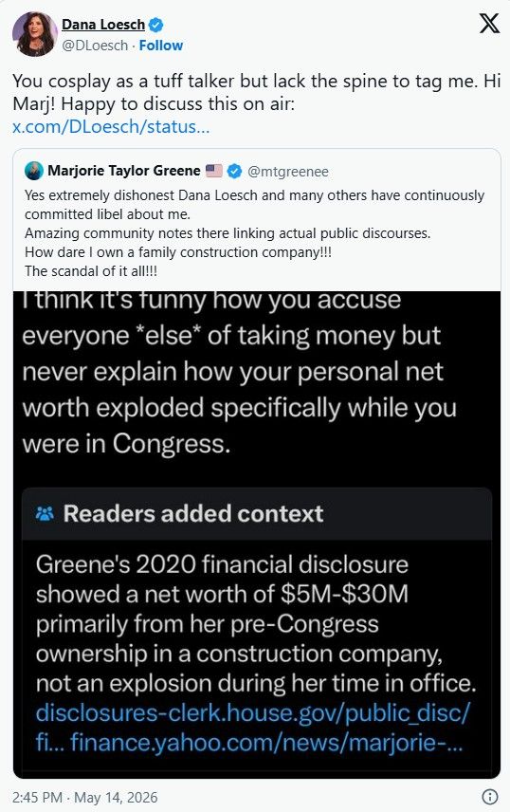The width and height of the screenshot is (510, 812).
Task: Open the x.com/DLoesch/status link
Action: coord(111,126)
